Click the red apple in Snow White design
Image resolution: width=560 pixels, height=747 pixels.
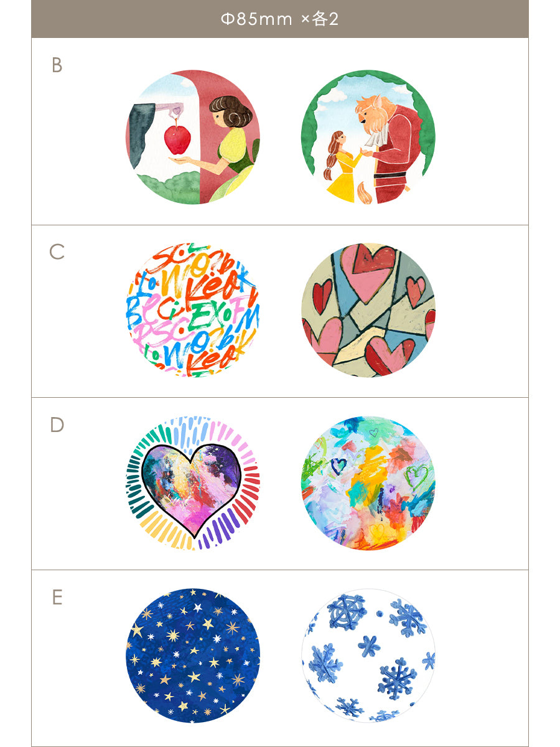[178, 139]
